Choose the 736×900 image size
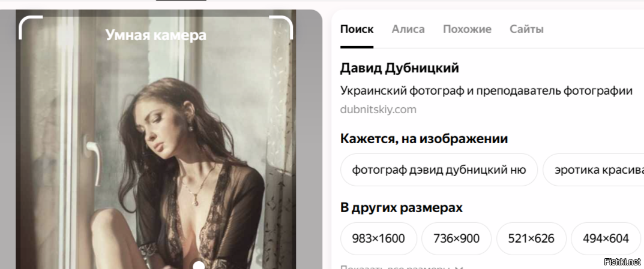Screen dimensions: 644x269 (456, 238)
